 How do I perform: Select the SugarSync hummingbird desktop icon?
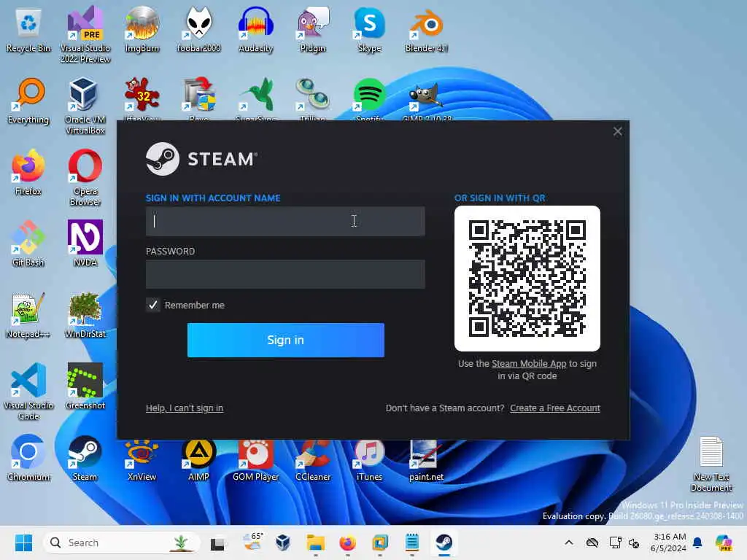[256, 98]
